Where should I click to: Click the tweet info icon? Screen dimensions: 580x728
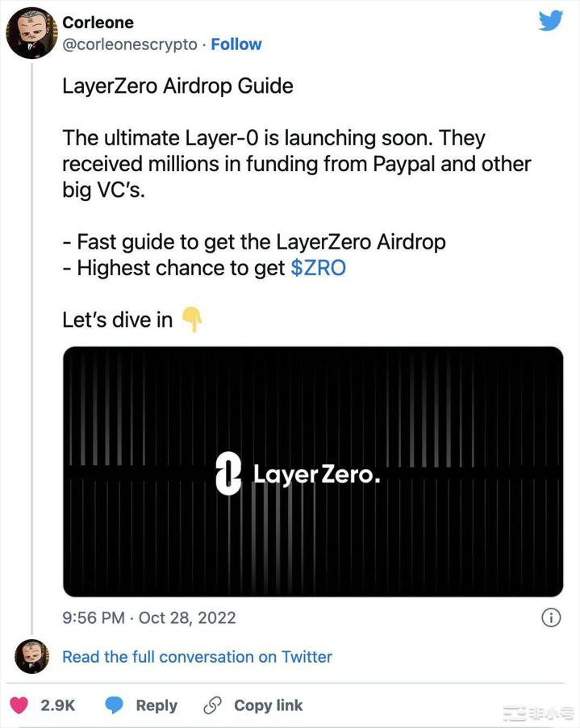550,618
